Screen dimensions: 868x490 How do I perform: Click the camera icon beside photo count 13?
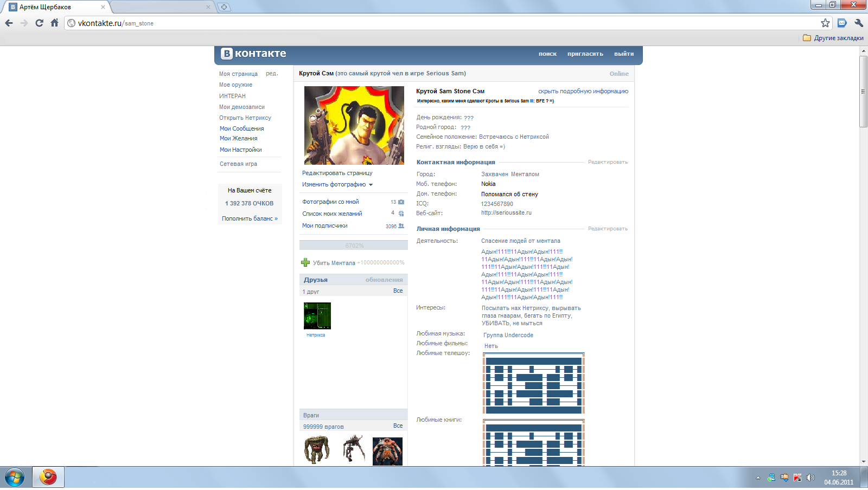(x=401, y=202)
